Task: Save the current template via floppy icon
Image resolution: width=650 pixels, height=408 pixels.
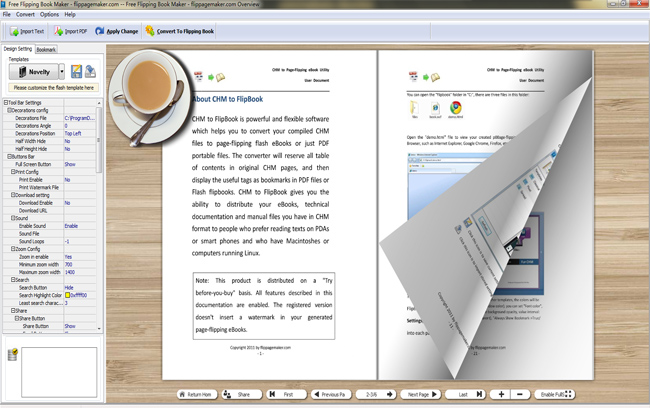Action: (x=76, y=71)
